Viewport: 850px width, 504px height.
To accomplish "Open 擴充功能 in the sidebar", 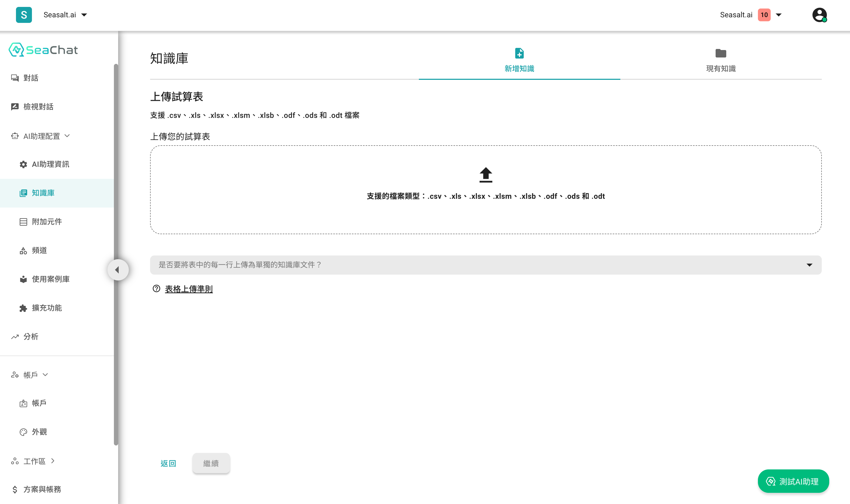I will click(57, 308).
